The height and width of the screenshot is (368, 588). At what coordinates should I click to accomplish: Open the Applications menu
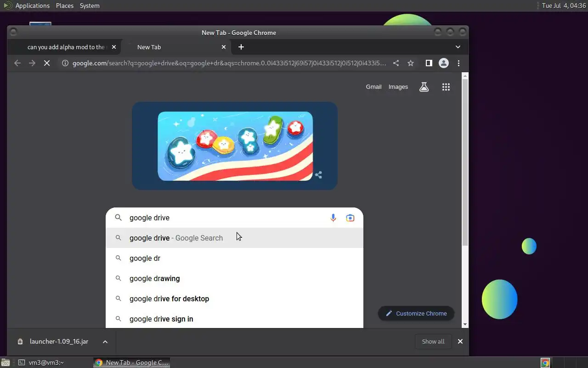[32, 6]
